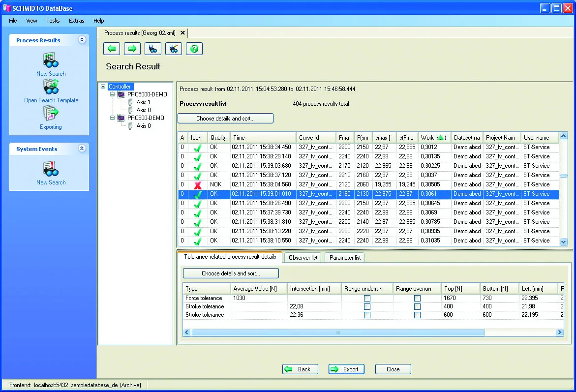Click the binoculars edit search toolbar icon

(x=173, y=49)
